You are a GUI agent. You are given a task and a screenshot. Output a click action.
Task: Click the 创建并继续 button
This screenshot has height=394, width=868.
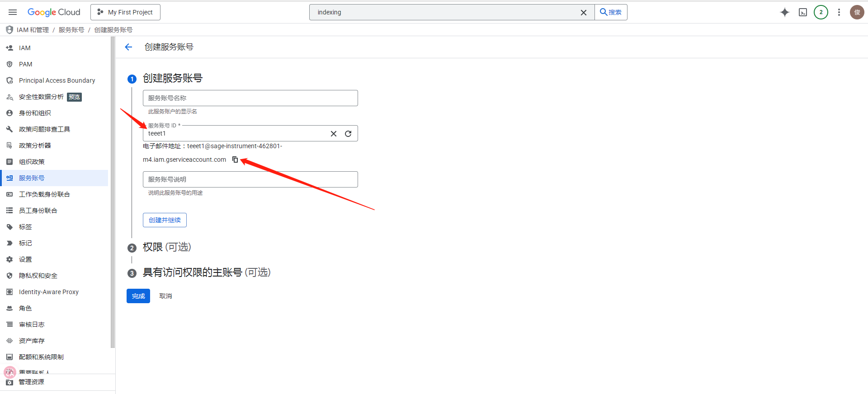coord(165,220)
